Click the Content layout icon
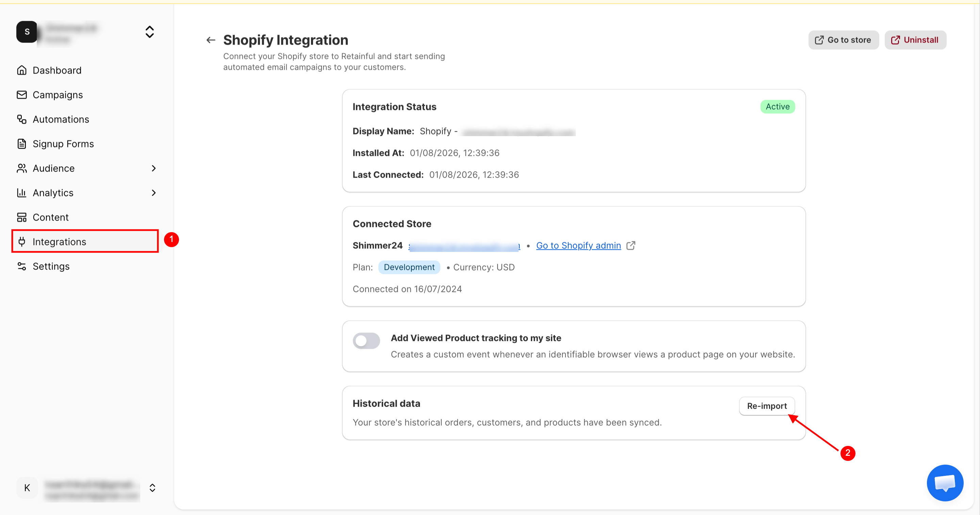This screenshot has height=515, width=980. [22, 218]
